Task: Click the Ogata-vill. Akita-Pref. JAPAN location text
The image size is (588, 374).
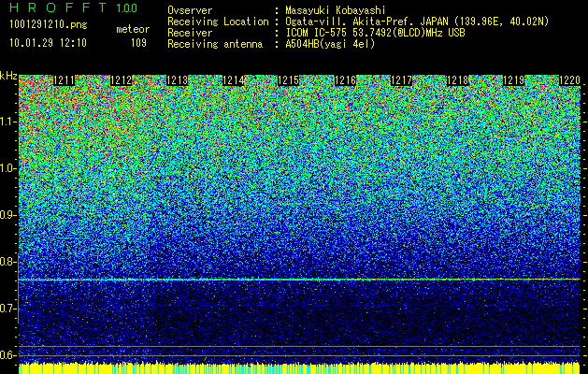Action: (417, 22)
